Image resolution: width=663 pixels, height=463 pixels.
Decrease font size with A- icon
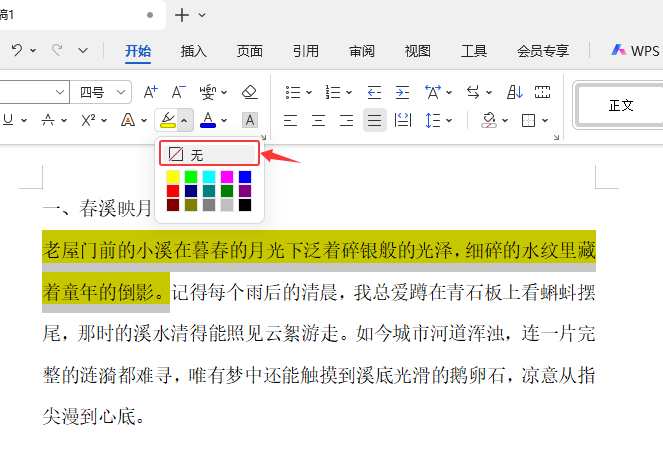[178, 92]
